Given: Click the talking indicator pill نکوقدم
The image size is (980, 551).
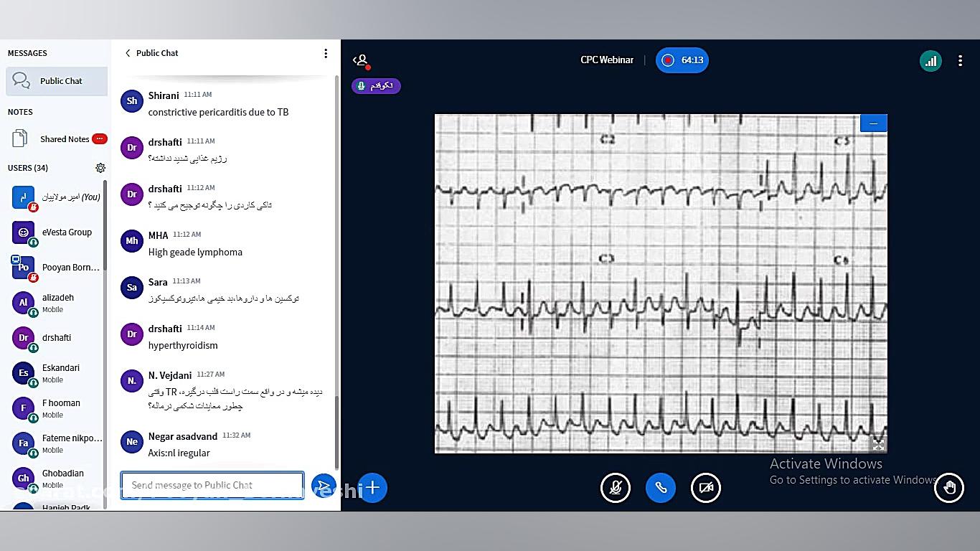Looking at the screenshot, I should 376,86.
